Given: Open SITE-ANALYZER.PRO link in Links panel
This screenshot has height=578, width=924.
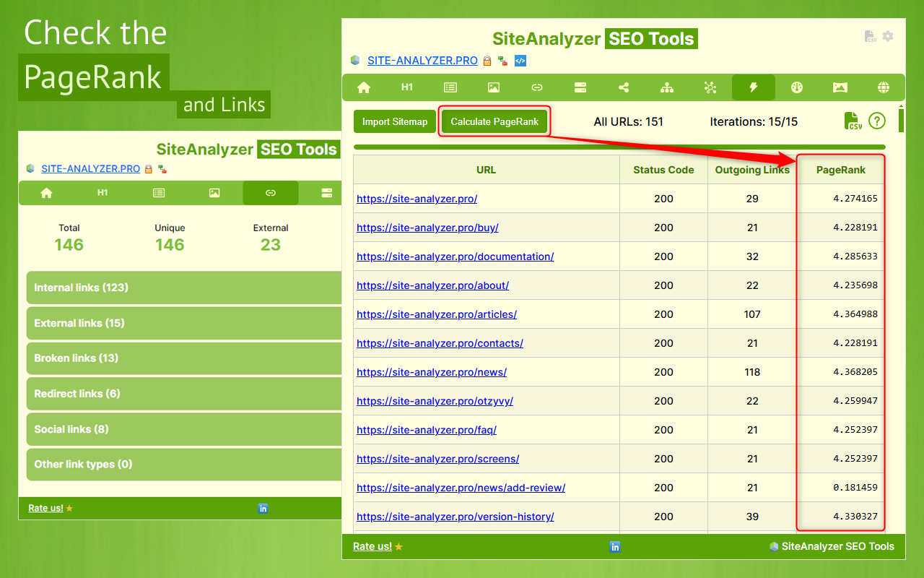Looking at the screenshot, I should point(90,169).
